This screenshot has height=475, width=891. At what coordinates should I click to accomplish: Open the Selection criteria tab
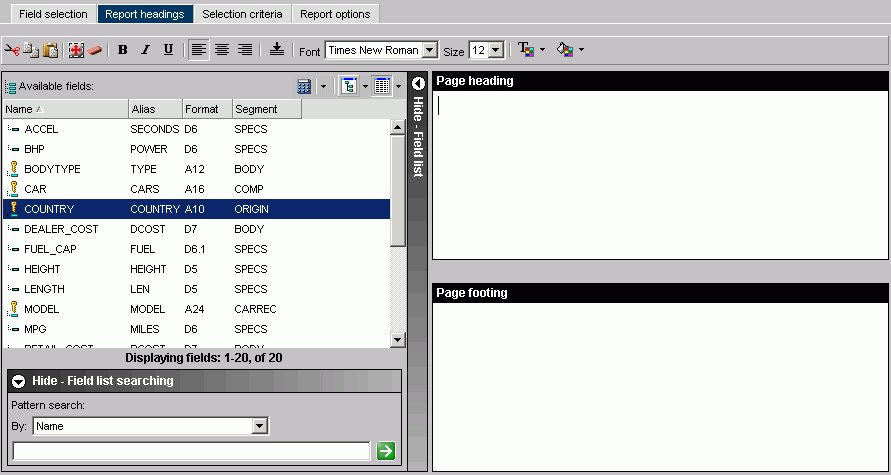[x=243, y=14]
